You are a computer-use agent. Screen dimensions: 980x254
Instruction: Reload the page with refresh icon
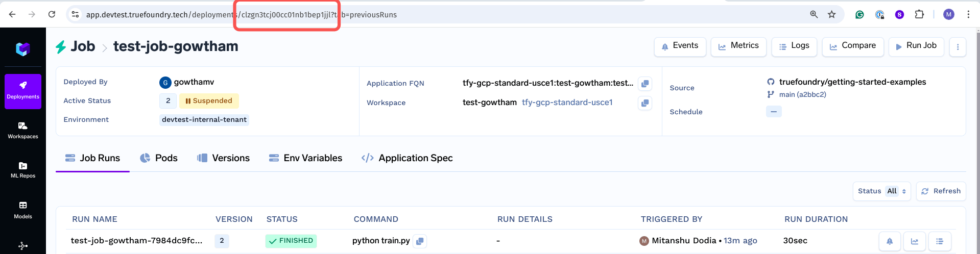click(52, 14)
